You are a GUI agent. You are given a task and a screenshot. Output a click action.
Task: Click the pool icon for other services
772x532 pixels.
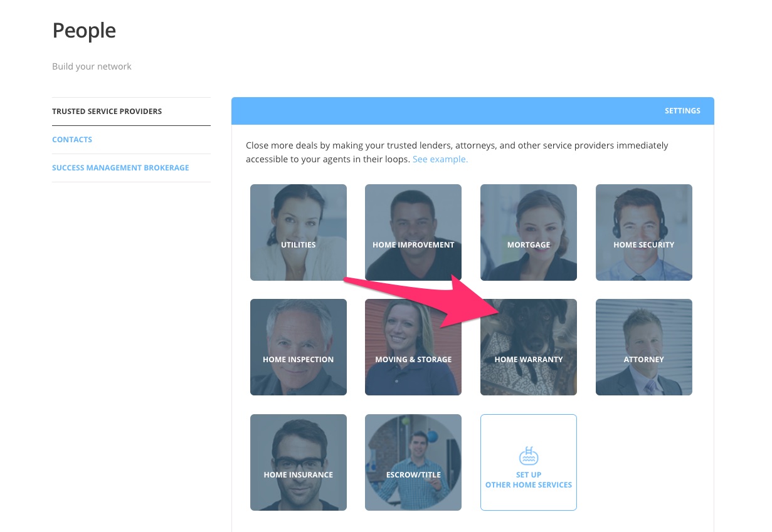coord(529,456)
